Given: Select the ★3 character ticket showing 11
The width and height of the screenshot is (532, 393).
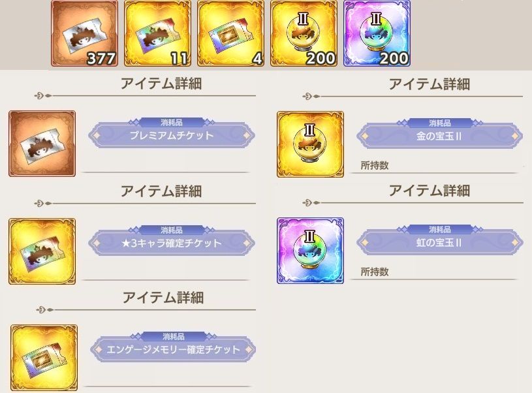Looking at the screenshot, I should coord(158,33).
